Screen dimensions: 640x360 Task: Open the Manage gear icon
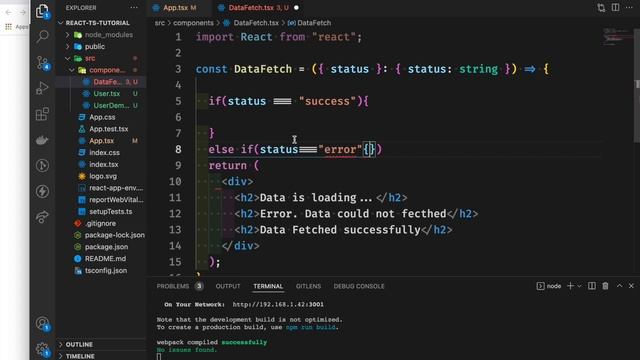click(x=42, y=349)
